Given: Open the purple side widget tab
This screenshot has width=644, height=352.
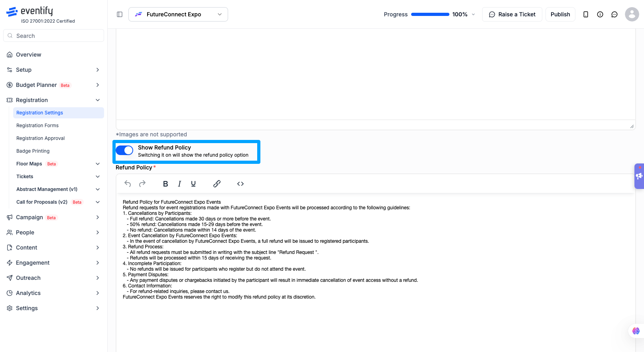Looking at the screenshot, I should (x=639, y=176).
